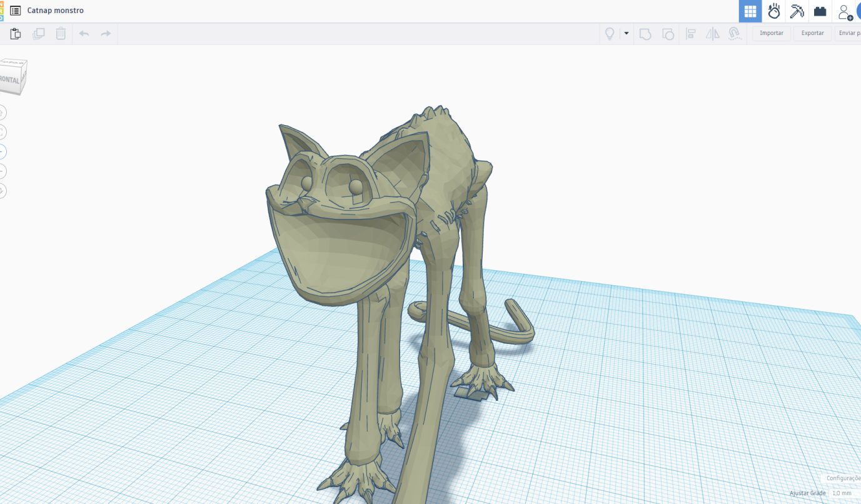Toggle show all lightbulb icon
This screenshot has height=504, width=861.
[610, 34]
